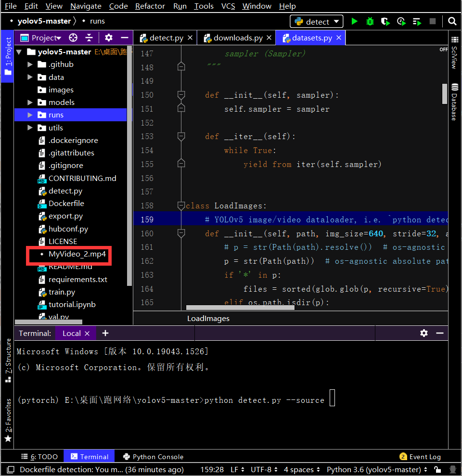The width and height of the screenshot is (462, 476).
Task: Run detect.py with Coverage shield icon
Action: (x=385, y=22)
